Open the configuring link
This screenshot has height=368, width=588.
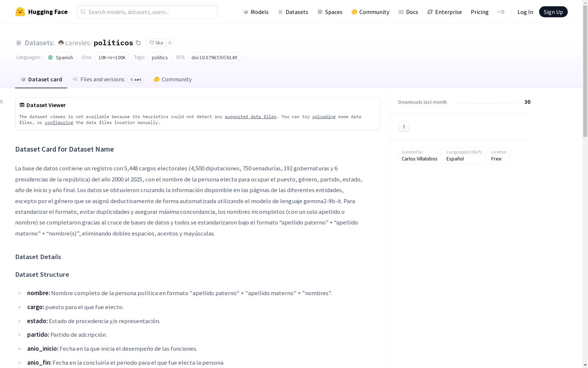pos(59,123)
